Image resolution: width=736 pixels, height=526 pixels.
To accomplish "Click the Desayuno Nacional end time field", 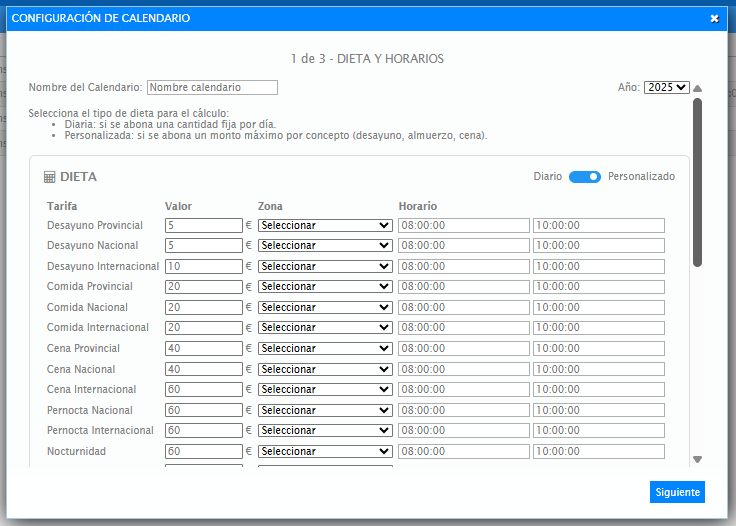I will [x=598, y=245].
